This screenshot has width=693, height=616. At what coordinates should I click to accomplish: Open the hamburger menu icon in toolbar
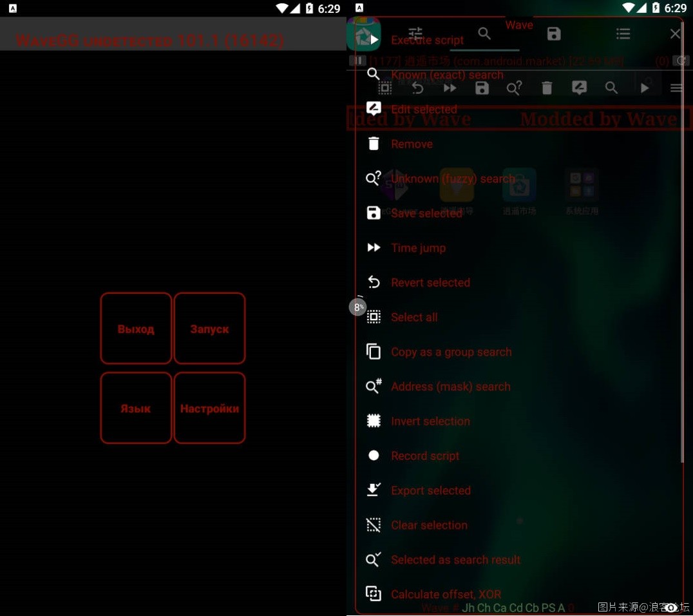point(676,88)
